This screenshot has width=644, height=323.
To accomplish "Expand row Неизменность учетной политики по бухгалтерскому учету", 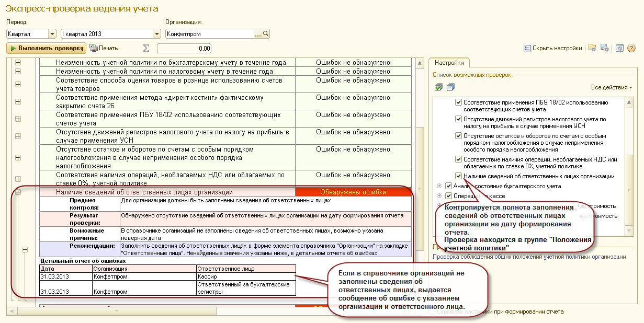I will pos(18,63).
